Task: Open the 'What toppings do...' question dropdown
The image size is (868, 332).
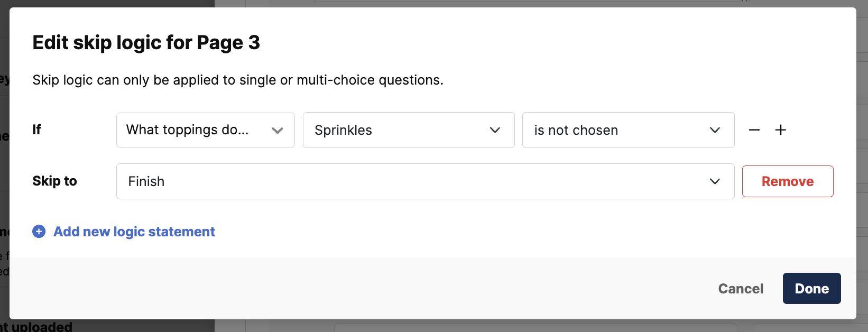Action: pos(206,130)
